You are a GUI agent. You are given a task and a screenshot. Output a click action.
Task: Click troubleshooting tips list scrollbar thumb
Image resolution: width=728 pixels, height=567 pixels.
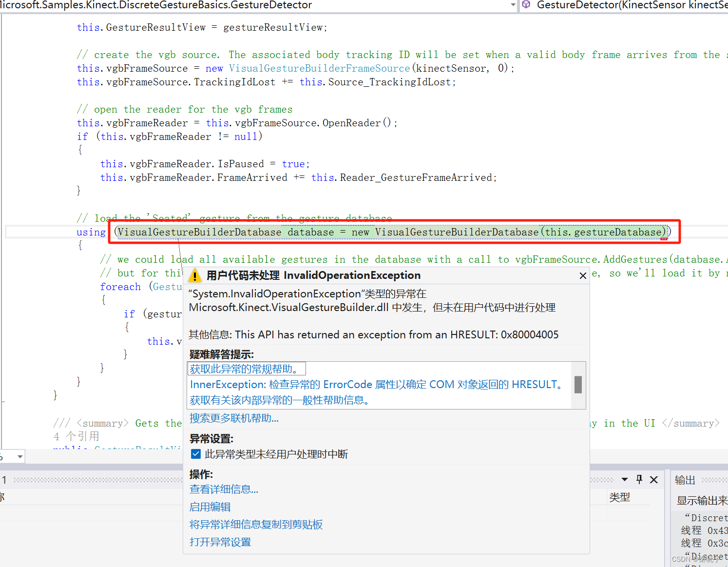(578, 384)
